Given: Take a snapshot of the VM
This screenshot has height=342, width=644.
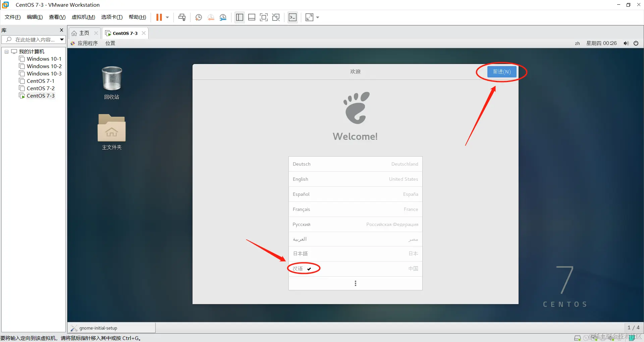Looking at the screenshot, I should [x=199, y=17].
